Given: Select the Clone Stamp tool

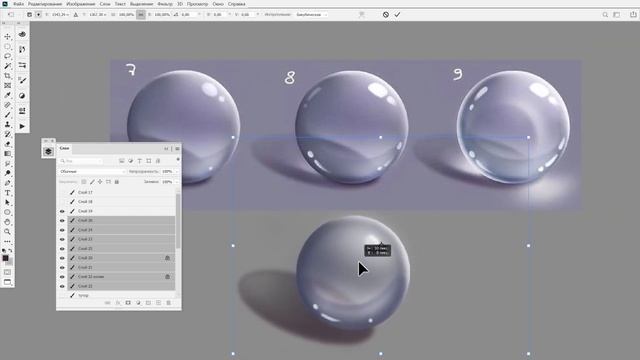Looking at the screenshot, I should point(7,125).
